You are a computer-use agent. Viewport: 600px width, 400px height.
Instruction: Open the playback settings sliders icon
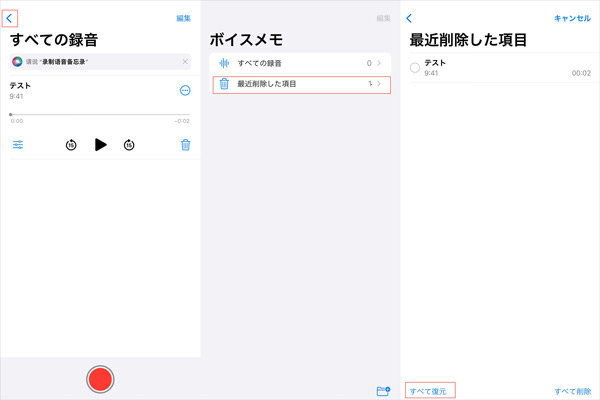pos(18,145)
